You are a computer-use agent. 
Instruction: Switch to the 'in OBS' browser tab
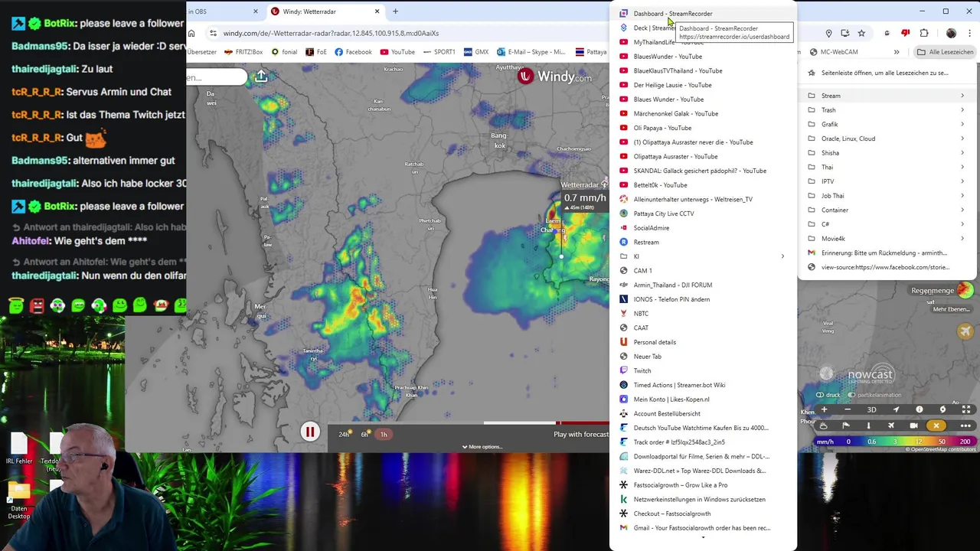pyautogui.click(x=222, y=11)
